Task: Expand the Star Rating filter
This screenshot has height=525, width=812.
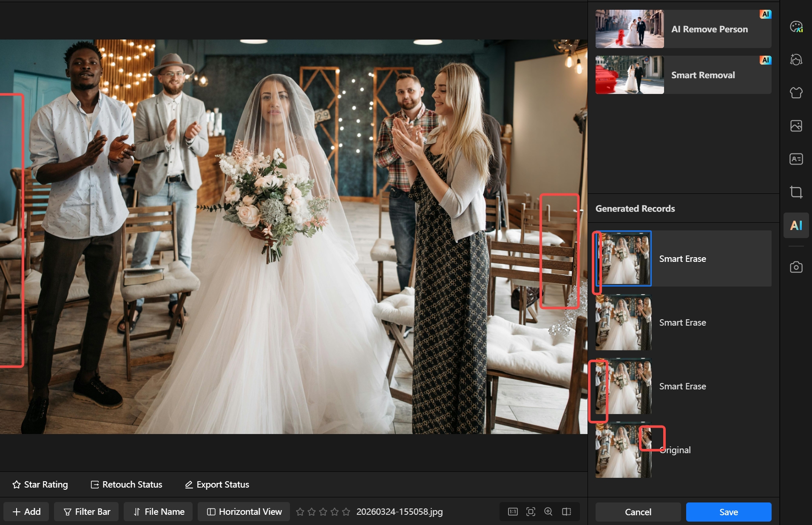Action: click(40, 485)
